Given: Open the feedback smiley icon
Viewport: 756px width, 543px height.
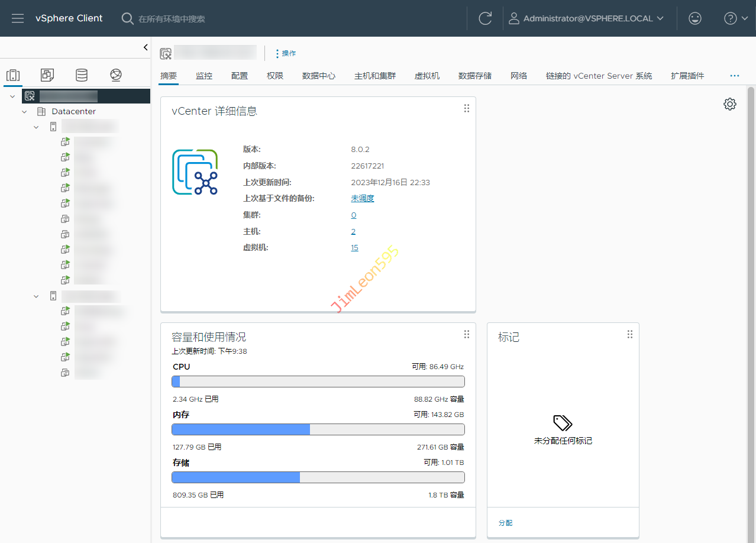Looking at the screenshot, I should click(x=695, y=18).
